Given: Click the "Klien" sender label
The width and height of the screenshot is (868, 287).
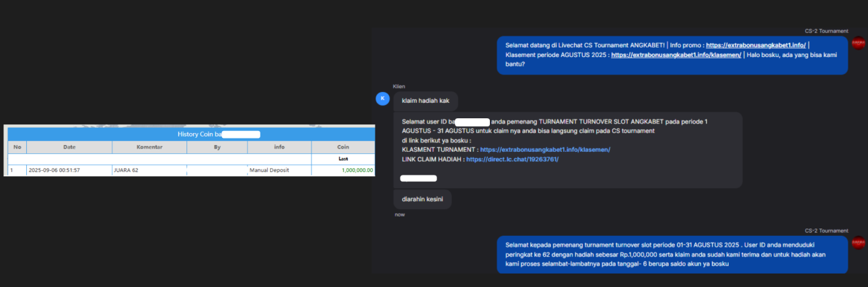Looking at the screenshot, I should [x=400, y=86].
